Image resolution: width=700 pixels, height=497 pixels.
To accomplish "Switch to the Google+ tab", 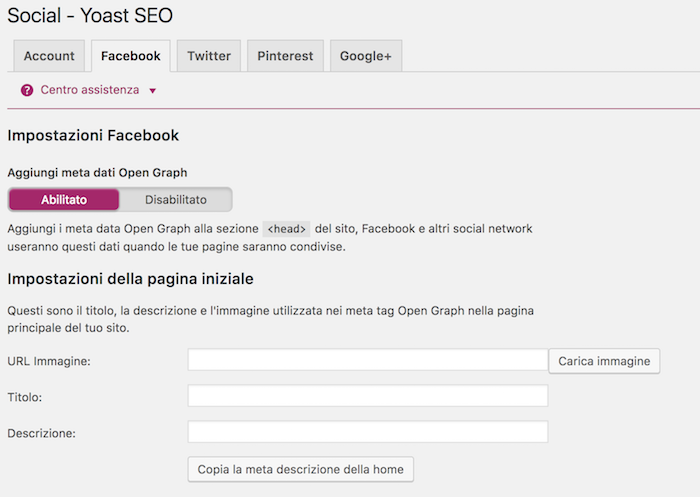I will pyautogui.click(x=366, y=56).
